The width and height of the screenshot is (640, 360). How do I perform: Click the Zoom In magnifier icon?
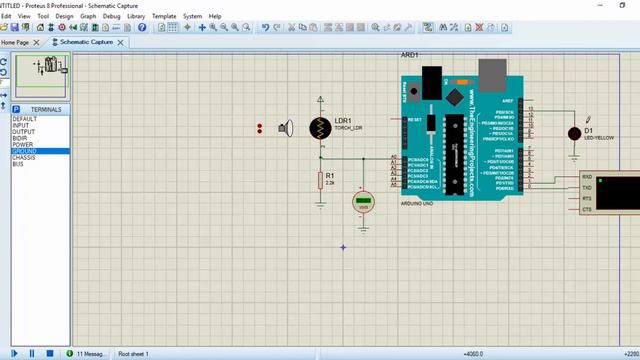click(x=213, y=27)
